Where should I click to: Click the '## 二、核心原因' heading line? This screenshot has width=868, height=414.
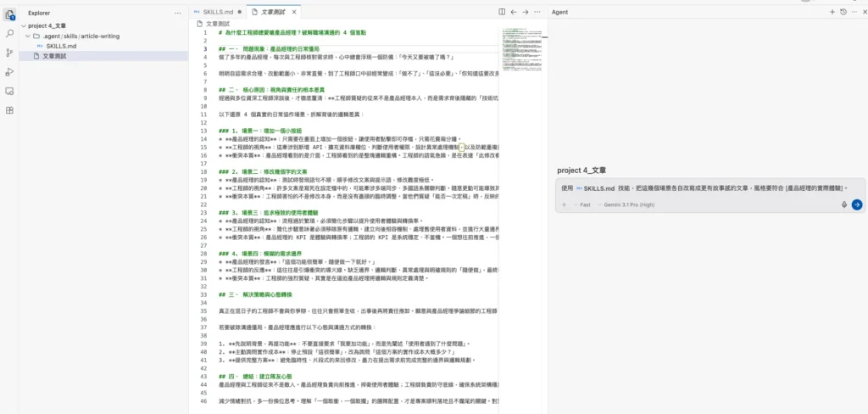[x=271, y=90]
